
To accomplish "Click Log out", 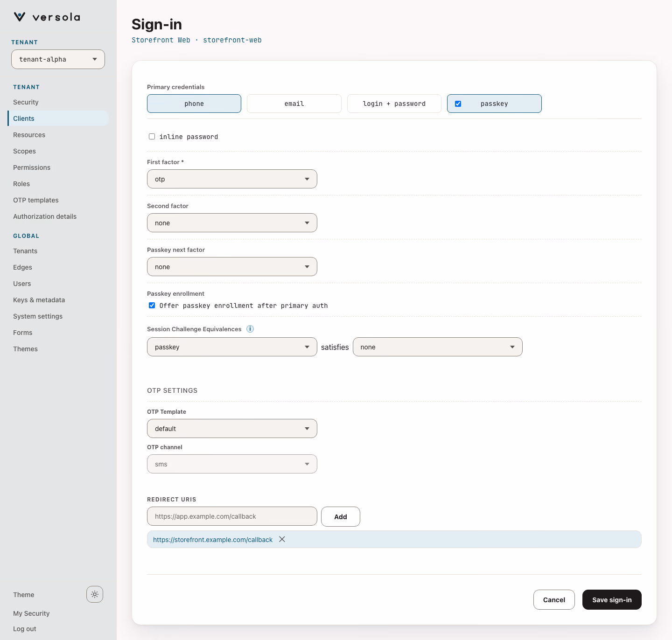I will tap(25, 629).
